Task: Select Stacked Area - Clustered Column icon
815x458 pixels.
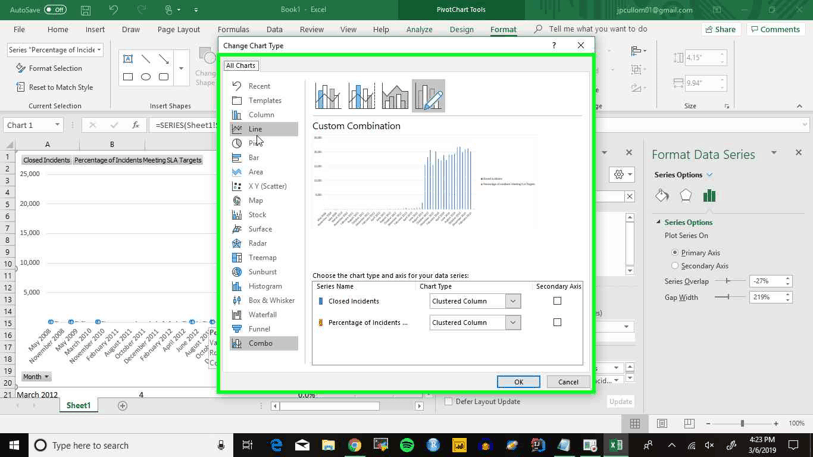Action: pos(395,96)
